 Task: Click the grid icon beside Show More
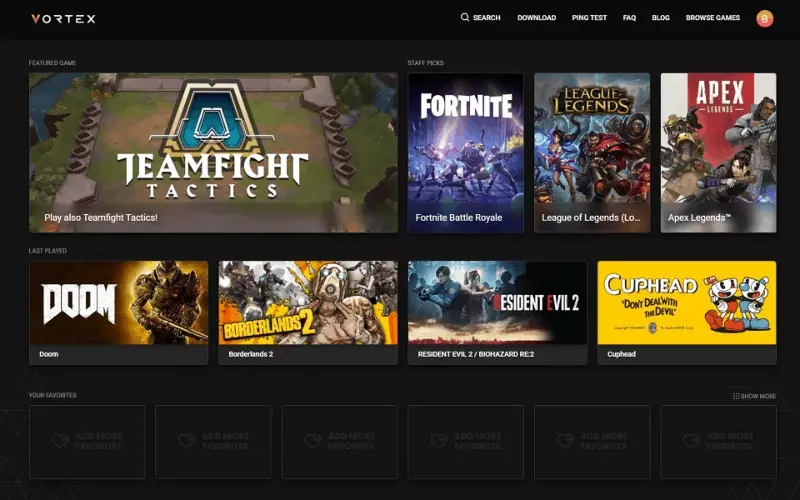click(x=736, y=396)
